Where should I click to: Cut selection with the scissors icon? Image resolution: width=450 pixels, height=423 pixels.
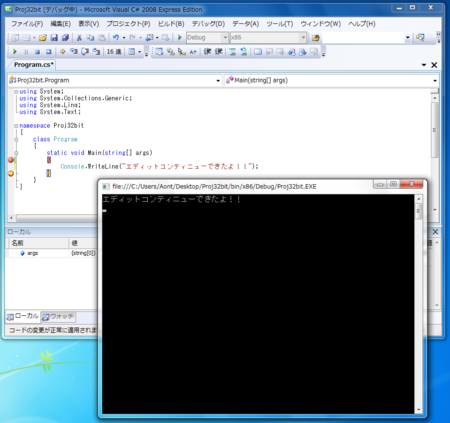click(x=79, y=38)
